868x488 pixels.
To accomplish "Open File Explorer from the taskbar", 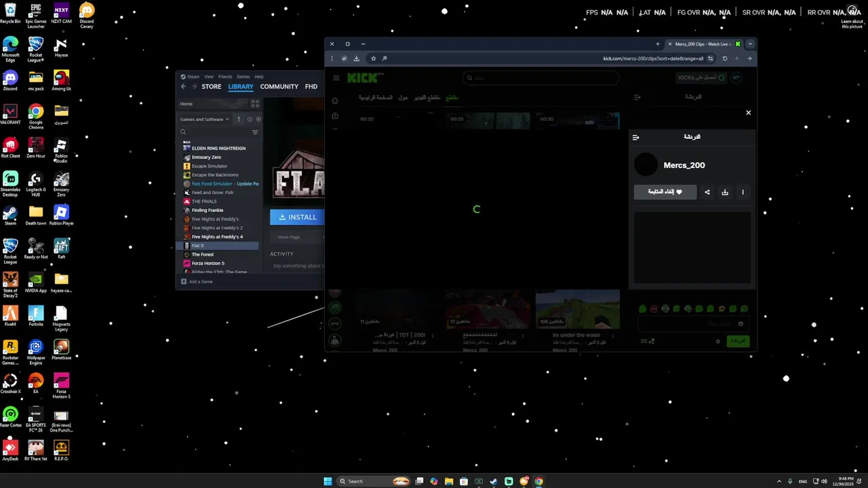I will 449,481.
